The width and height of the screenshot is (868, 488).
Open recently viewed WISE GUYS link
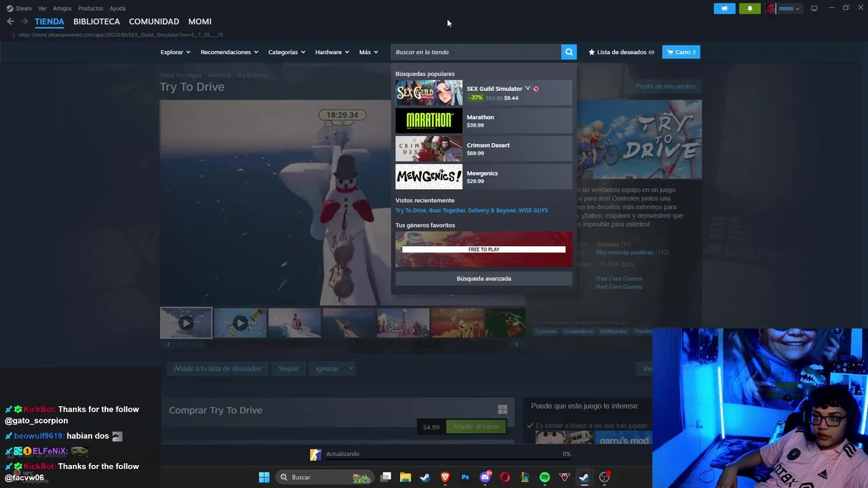(533, 211)
